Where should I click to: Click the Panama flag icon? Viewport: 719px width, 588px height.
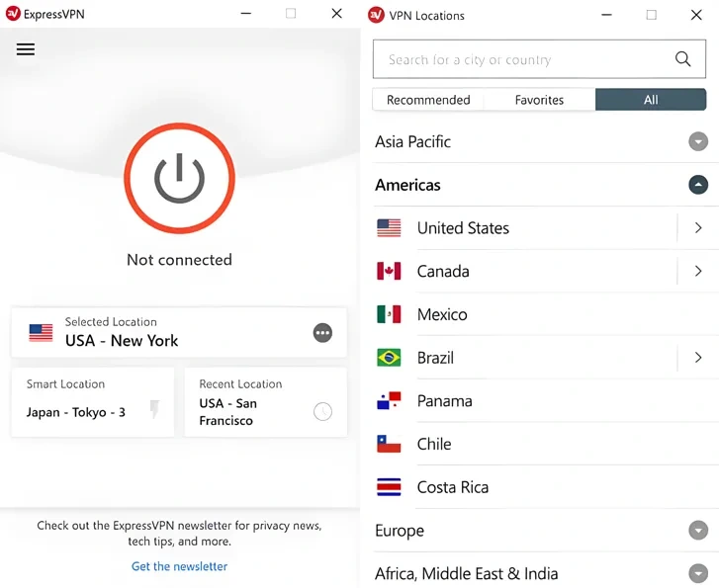[389, 400]
